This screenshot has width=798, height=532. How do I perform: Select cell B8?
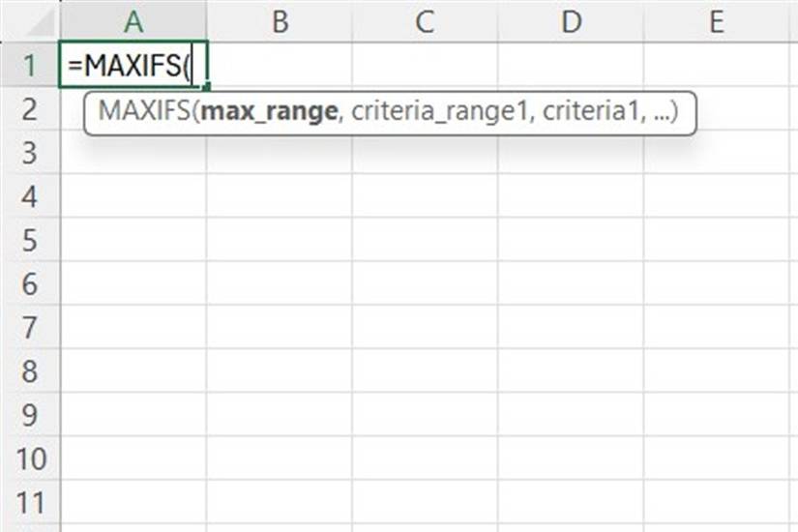pos(280,371)
